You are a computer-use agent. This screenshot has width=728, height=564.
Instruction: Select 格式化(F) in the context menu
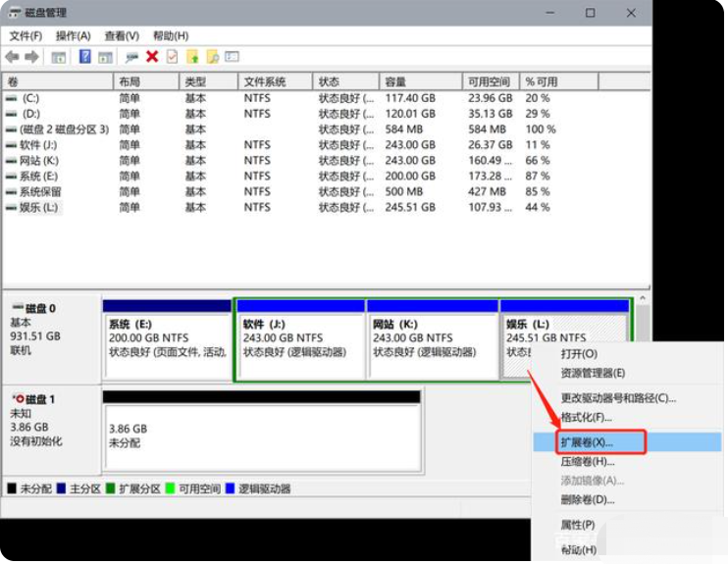tap(587, 417)
